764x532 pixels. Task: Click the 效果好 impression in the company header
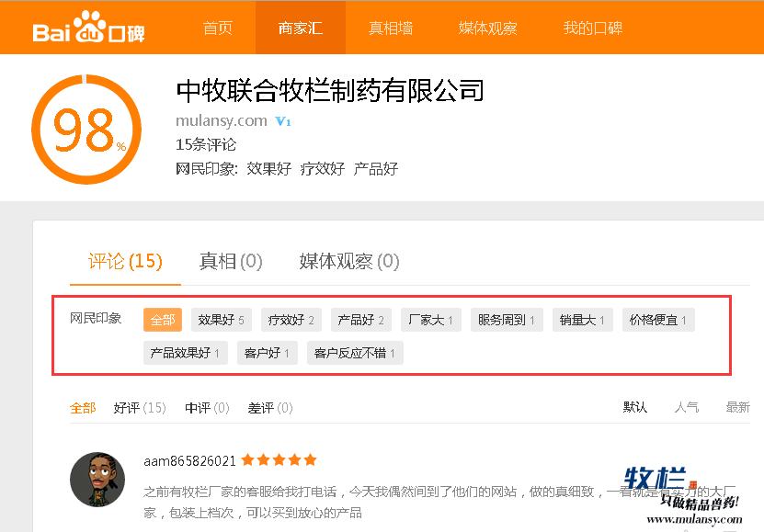(x=269, y=169)
